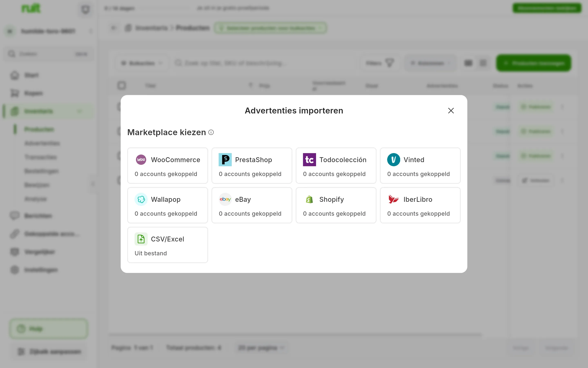Open the Start home icon in sidebar
588x368 pixels.
point(14,75)
